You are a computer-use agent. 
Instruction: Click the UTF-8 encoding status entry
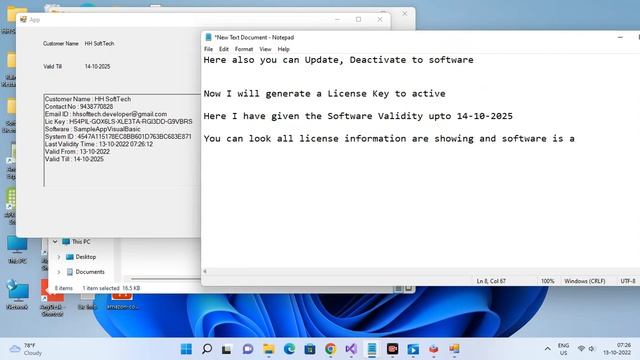coord(628,281)
